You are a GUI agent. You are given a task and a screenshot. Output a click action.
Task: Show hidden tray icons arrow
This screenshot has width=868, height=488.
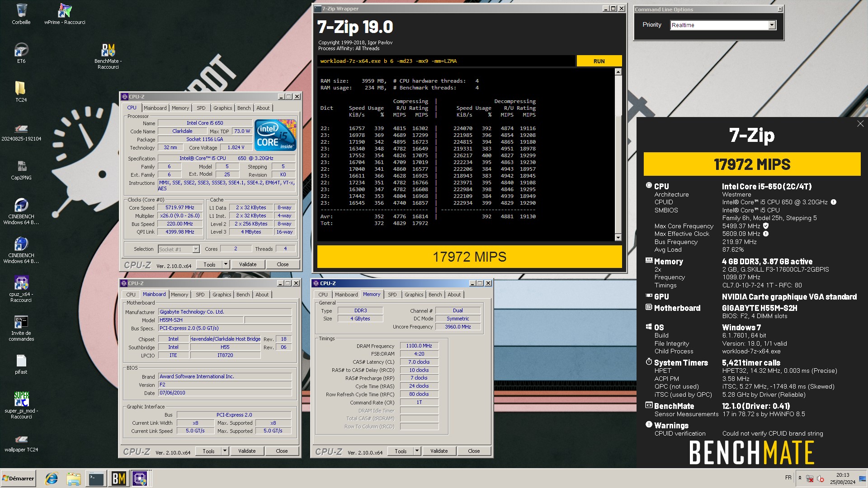[800, 478]
